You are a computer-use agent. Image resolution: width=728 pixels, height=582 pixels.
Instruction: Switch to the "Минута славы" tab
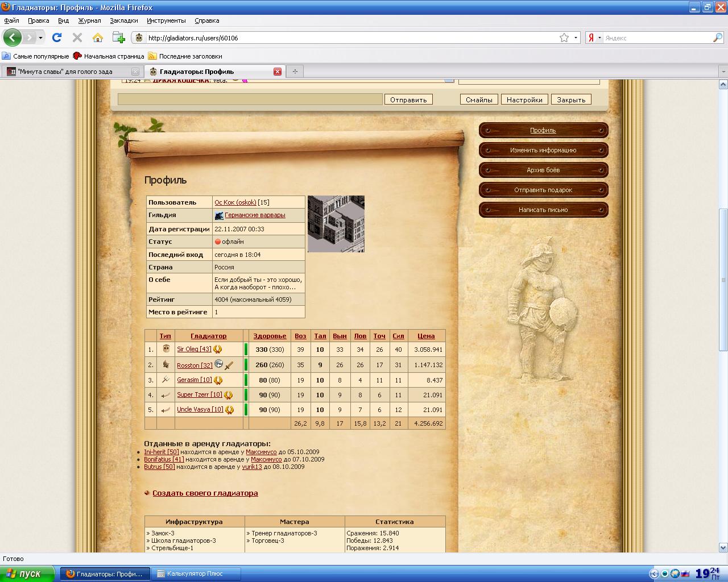pyautogui.click(x=65, y=72)
